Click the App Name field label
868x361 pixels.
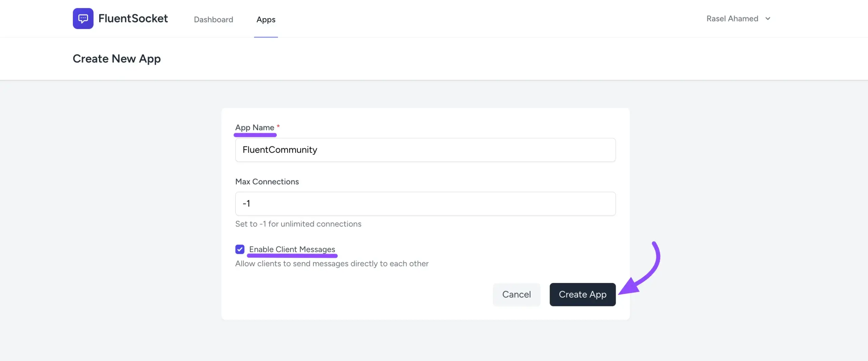[255, 127]
